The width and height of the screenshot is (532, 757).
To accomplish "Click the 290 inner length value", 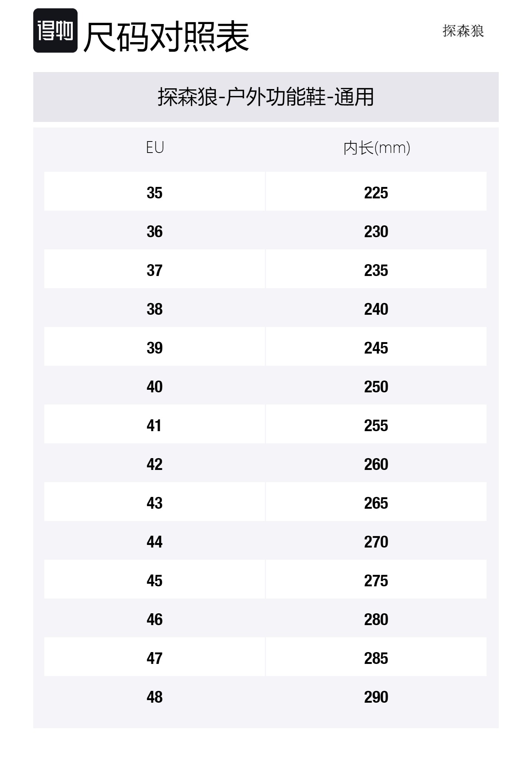I will tap(376, 697).
